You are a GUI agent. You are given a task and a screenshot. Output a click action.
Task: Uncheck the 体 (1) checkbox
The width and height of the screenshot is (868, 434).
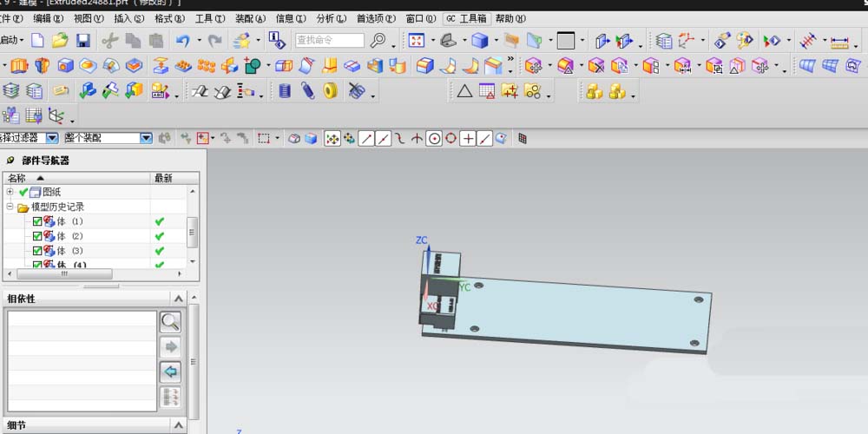37,221
